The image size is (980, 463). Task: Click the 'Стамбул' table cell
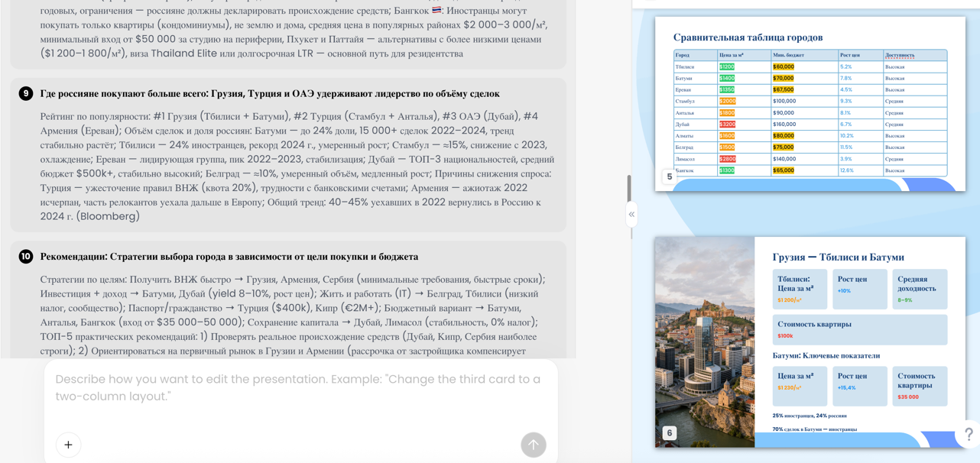coord(695,101)
